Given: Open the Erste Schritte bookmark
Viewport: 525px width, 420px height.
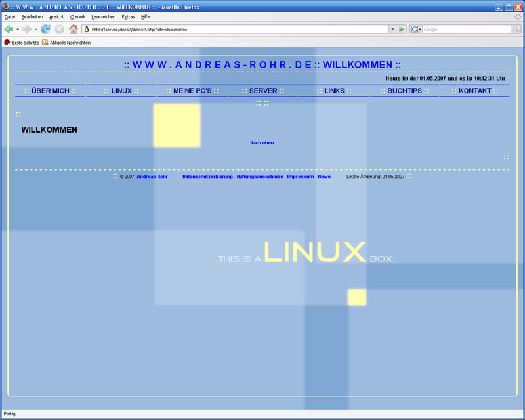Looking at the screenshot, I should pos(21,43).
